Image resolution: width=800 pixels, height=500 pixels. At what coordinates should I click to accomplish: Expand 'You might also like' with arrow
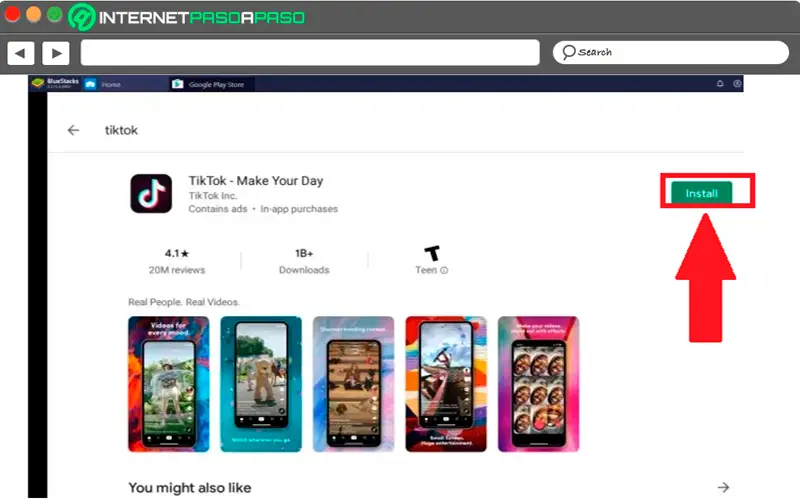(x=723, y=487)
